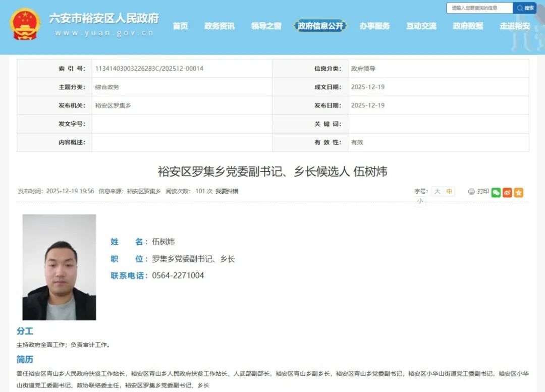Screen dimensions: 545x392
Task: Open the 走进裕安 navigation menu
Action: coord(514,26)
